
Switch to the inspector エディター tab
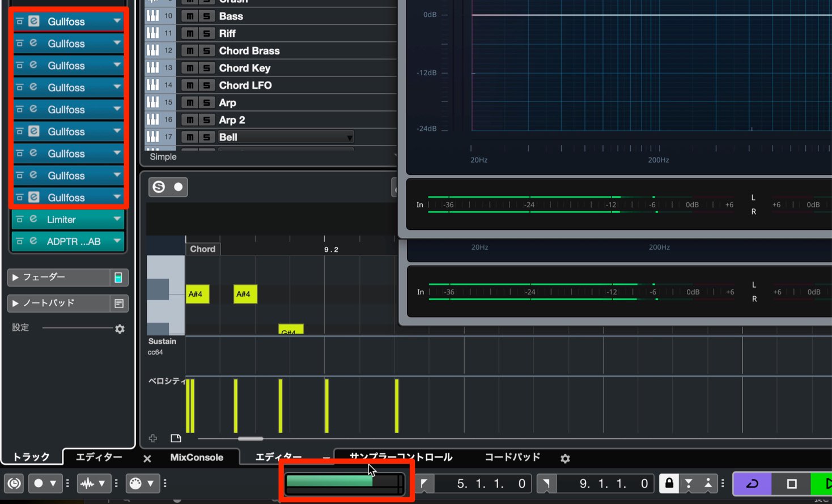point(99,457)
